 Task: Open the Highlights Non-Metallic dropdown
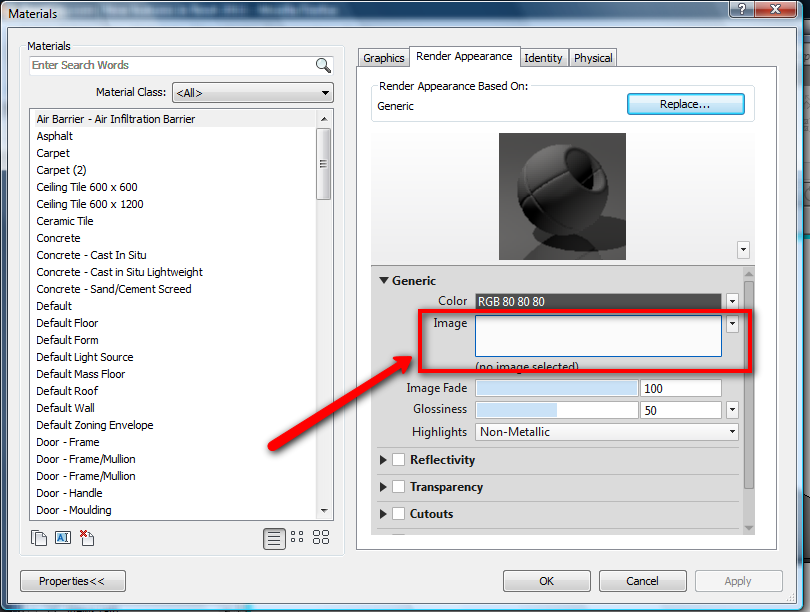coord(606,432)
